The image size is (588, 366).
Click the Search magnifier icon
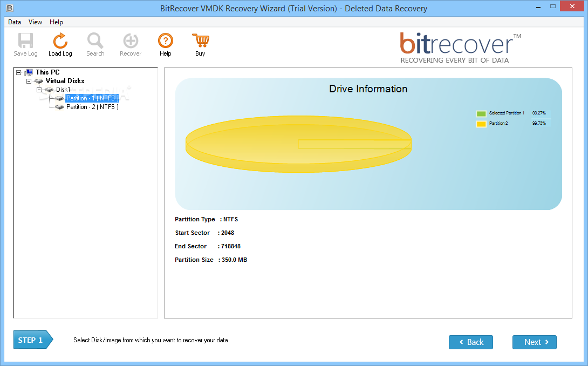coord(95,40)
